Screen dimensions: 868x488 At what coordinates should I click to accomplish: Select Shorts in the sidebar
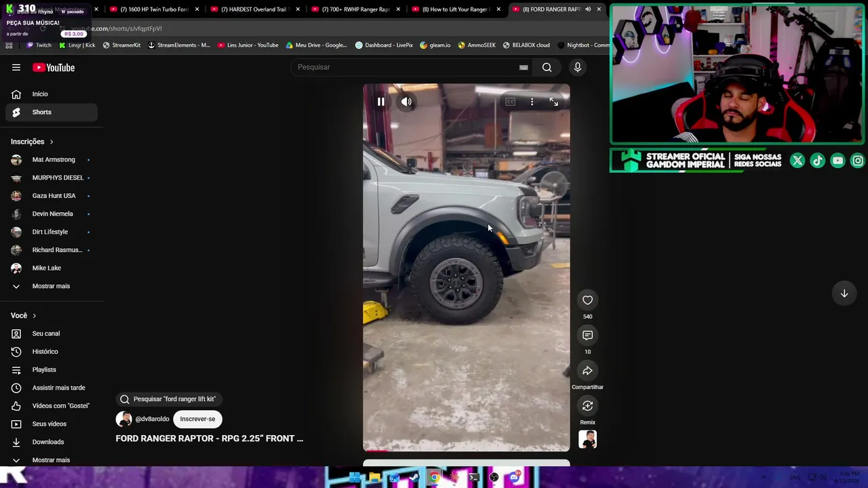click(52, 112)
